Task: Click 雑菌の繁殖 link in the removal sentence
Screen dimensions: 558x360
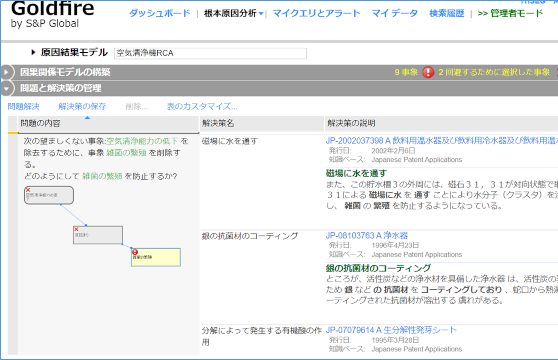Action: tap(126, 153)
